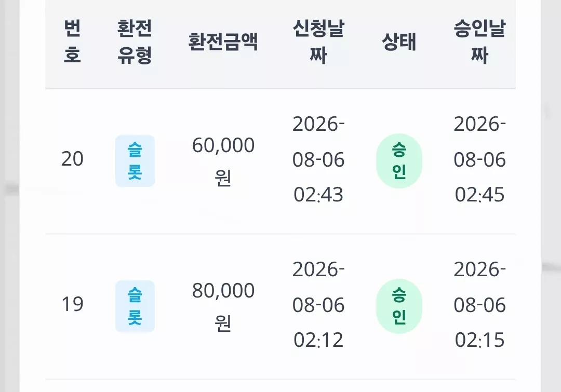Click the 슬롯 badge in row 20

point(135,161)
